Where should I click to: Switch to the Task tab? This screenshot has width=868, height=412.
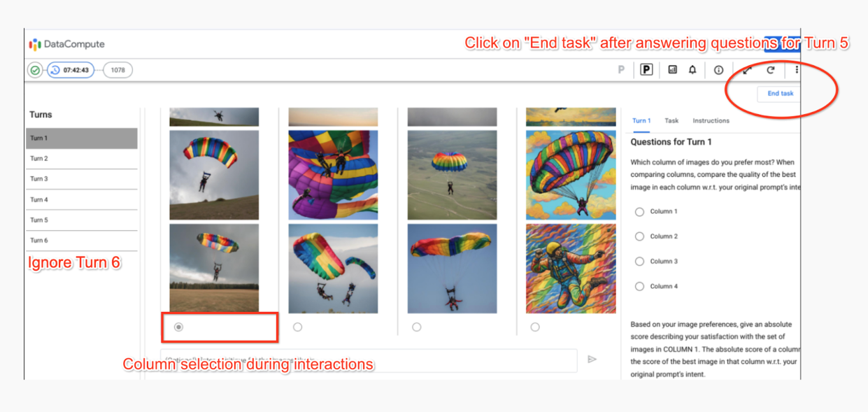pyautogui.click(x=671, y=120)
